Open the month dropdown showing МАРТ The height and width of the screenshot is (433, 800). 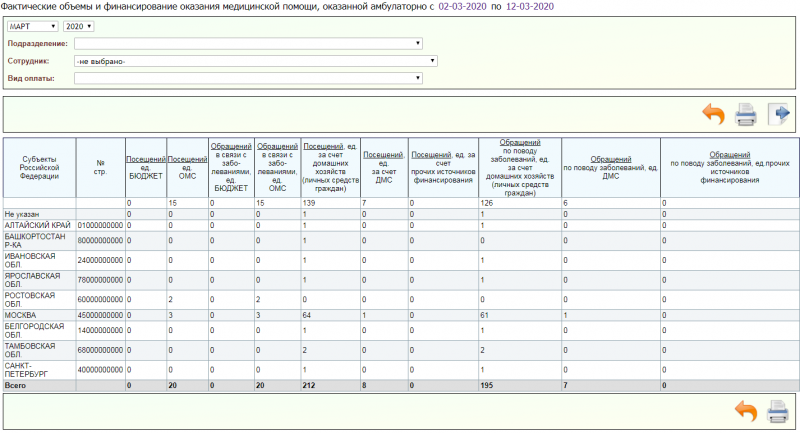coord(31,27)
